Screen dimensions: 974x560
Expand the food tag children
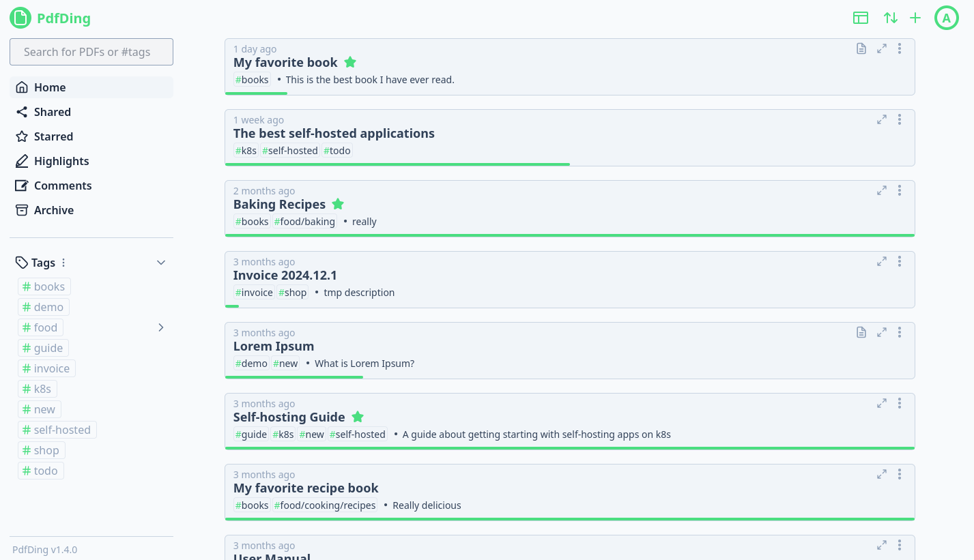(x=161, y=327)
